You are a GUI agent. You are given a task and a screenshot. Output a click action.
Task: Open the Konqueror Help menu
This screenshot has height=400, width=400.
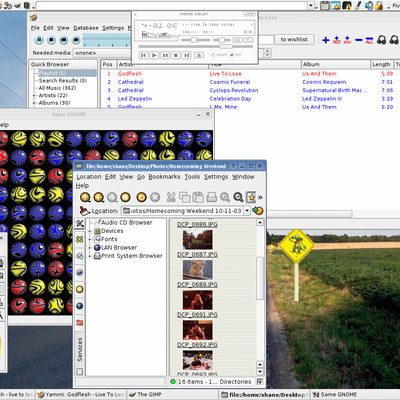click(x=82, y=186)
